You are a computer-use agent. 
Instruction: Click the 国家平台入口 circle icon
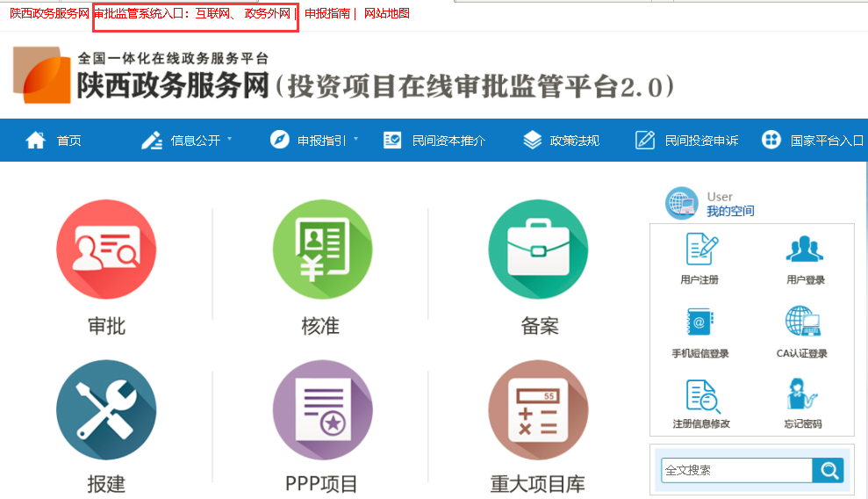(x=771, y=140)
